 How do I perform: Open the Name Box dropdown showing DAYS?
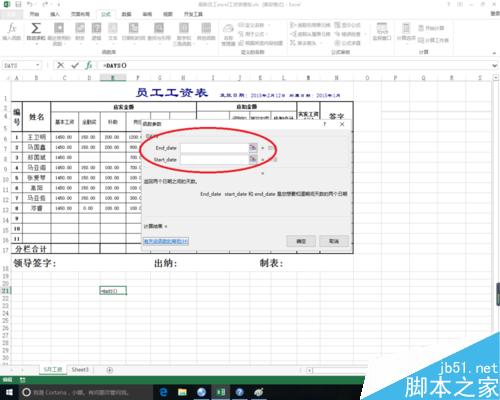click(38, 65)
